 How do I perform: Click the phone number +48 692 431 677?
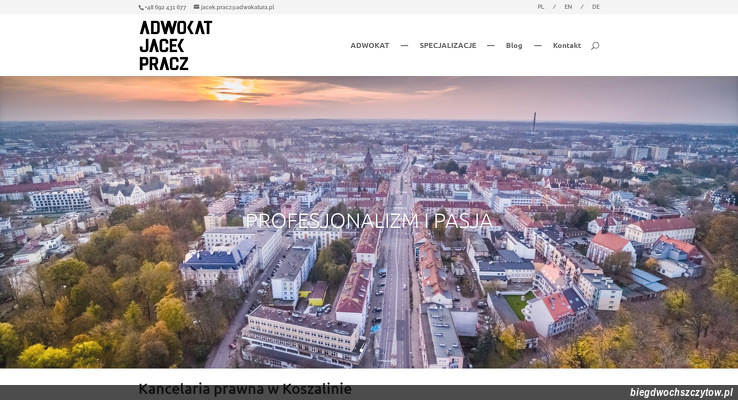tap(165, 8)
